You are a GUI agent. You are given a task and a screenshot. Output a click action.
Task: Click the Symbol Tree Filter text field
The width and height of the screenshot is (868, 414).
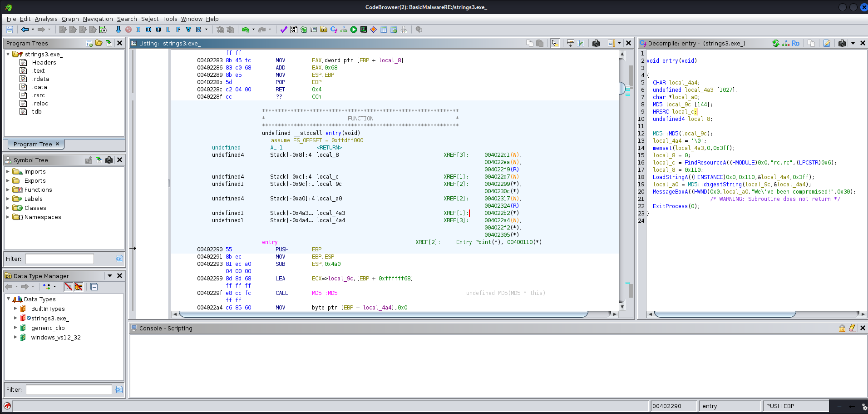pos(59,259)
